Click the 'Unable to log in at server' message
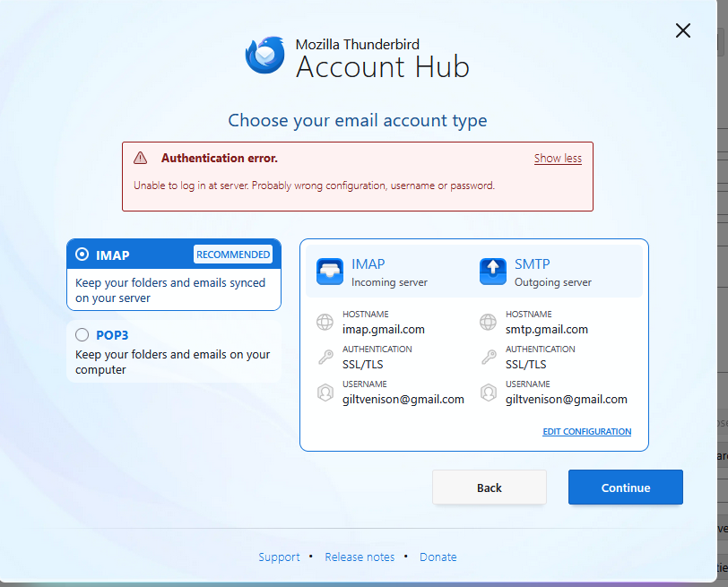This screenshot has height=587, width=728. pyautogui.click(x=315, y=186)
